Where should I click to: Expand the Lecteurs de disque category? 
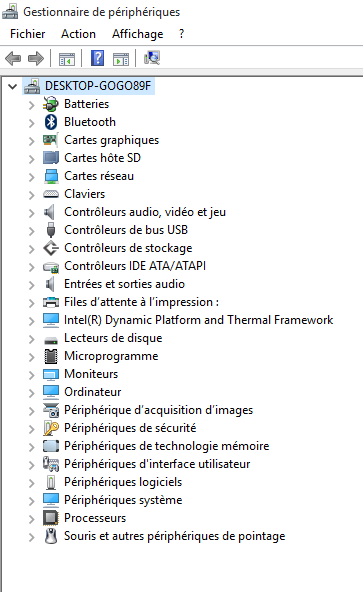coord(32,339)
